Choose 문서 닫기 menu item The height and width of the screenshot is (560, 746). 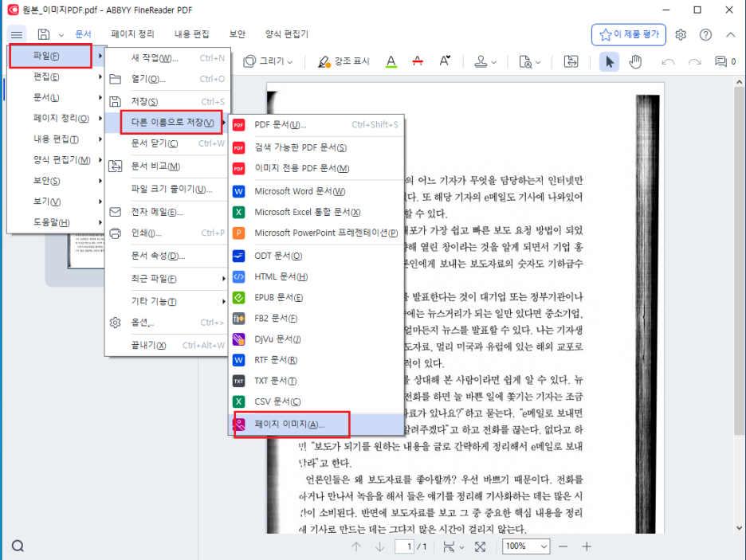(168, 143)
